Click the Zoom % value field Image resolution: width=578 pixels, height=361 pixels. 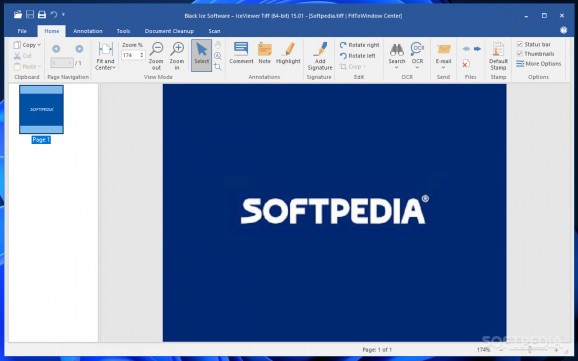(130, 55)
